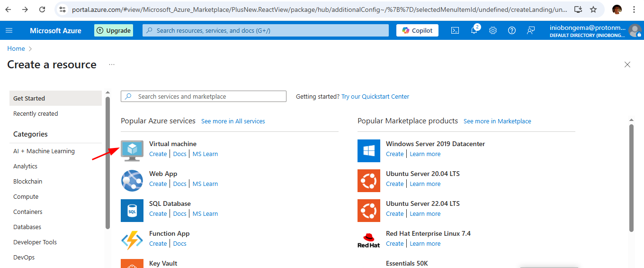Click the browser address bar URL
Screen dimensions: 644x268
point(320,9)
